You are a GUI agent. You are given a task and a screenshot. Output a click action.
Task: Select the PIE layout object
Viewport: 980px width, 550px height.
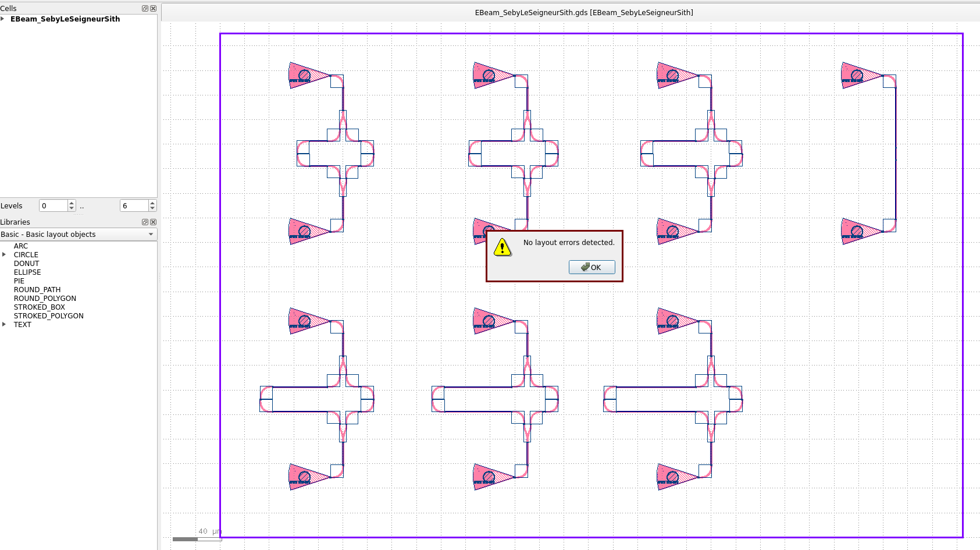19,281
